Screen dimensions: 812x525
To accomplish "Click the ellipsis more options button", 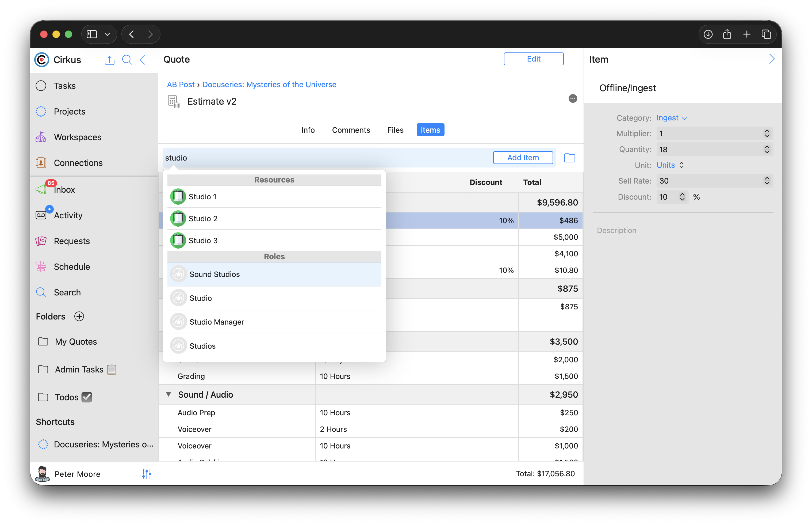I will (573, 98).
